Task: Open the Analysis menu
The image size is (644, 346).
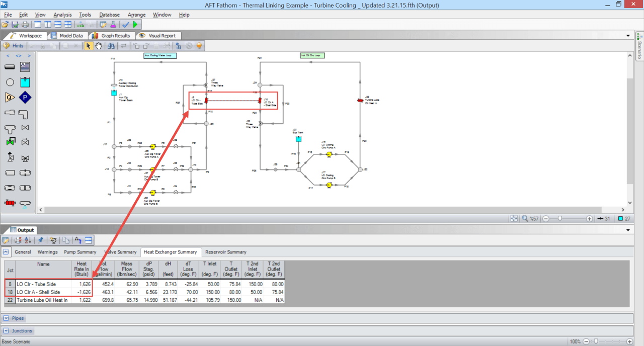Action: [x=62, y=15]
